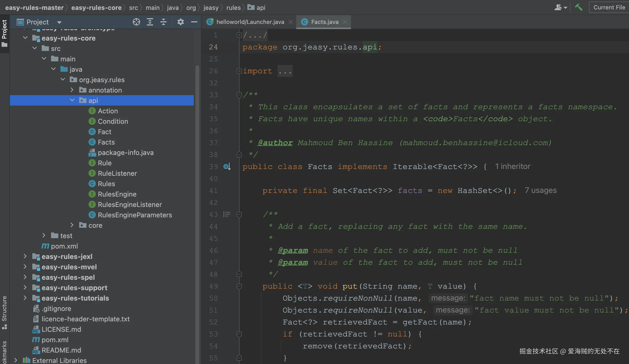Click the '7 usages' inlay hint

[x=540, y=190]
